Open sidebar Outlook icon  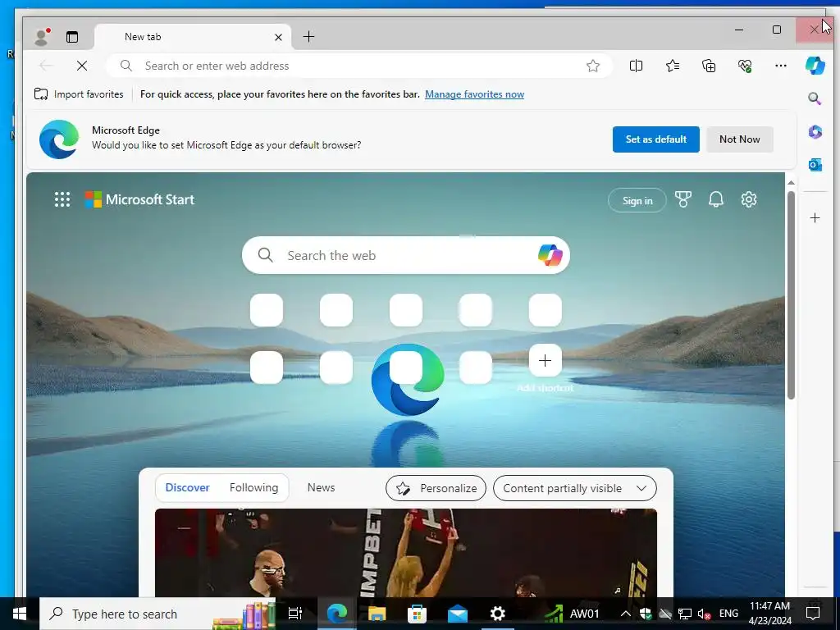(x=815, y=164)
